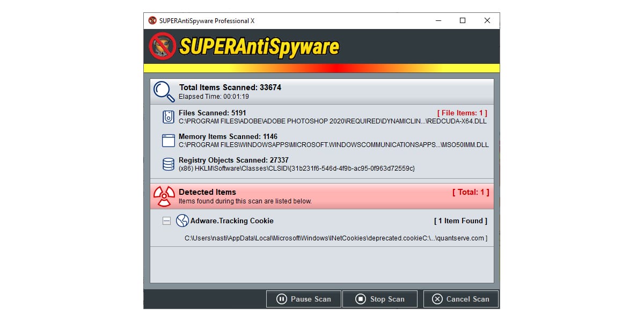Click 'Memory Items Scanned: 1146' label
644x322 pixels.
[x=228, y=137]
